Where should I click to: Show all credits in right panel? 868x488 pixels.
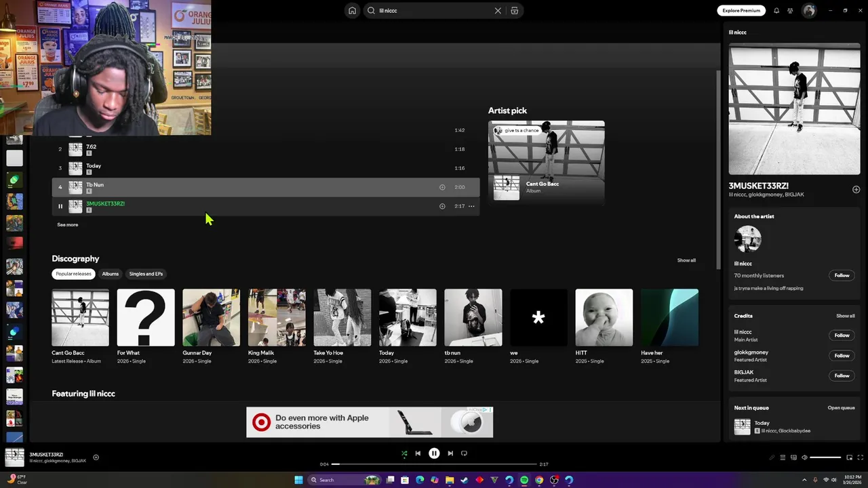coord(845,316)
